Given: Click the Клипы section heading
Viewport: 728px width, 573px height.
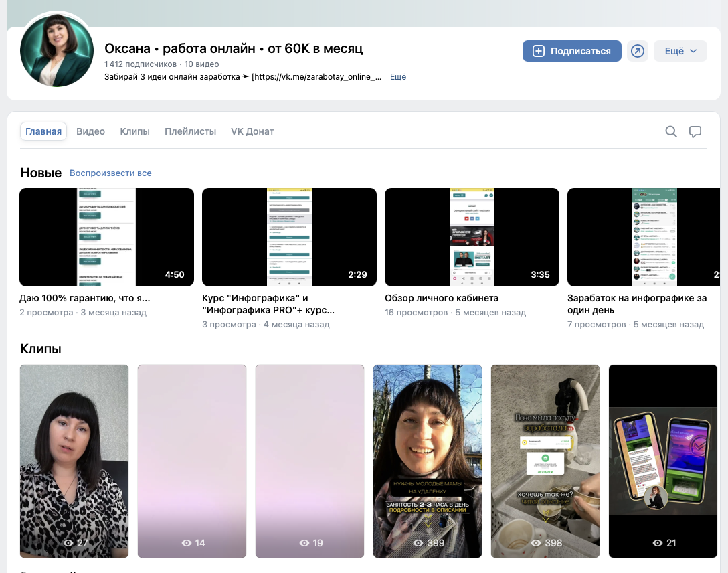Looking at the screenshot, I should click(x=41, y=349).
